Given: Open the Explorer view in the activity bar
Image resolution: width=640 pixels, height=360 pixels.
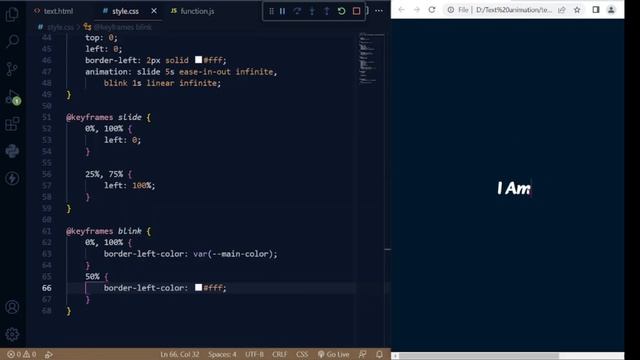Looking at the screenshot, I should pyautogui.click(x=12, y=14).
